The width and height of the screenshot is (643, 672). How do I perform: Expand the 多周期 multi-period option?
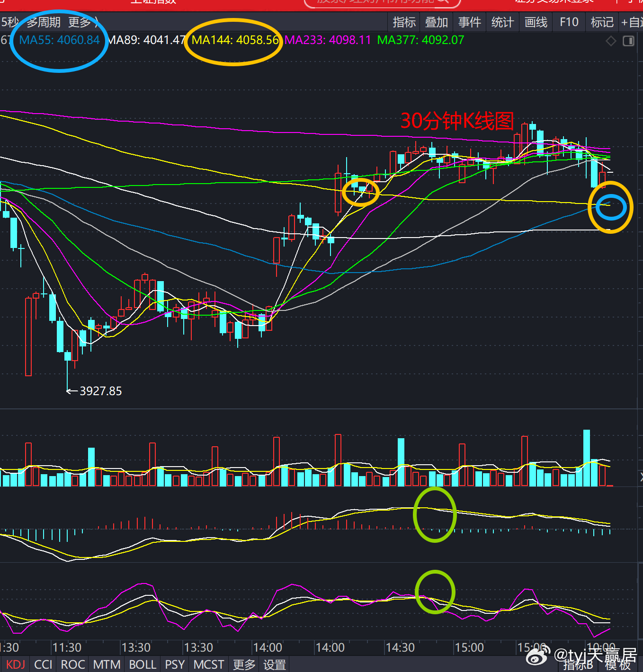coord(44,22)
